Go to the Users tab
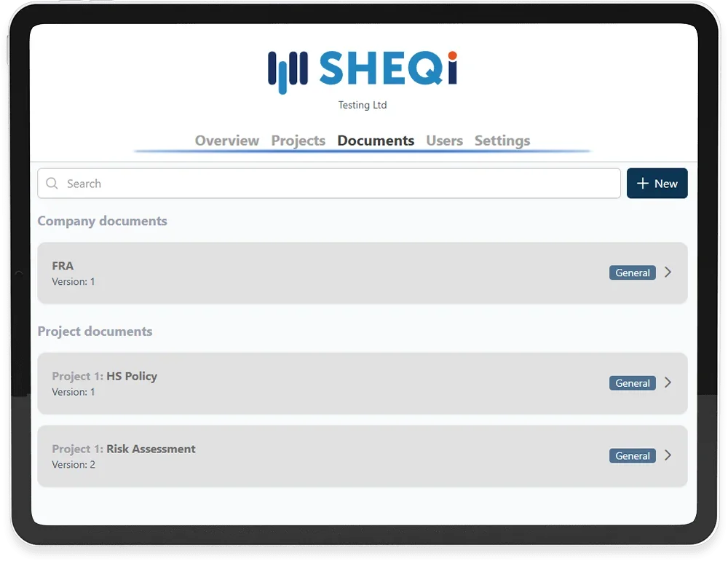This screenshot has width=728, height=561. [444, 141]
